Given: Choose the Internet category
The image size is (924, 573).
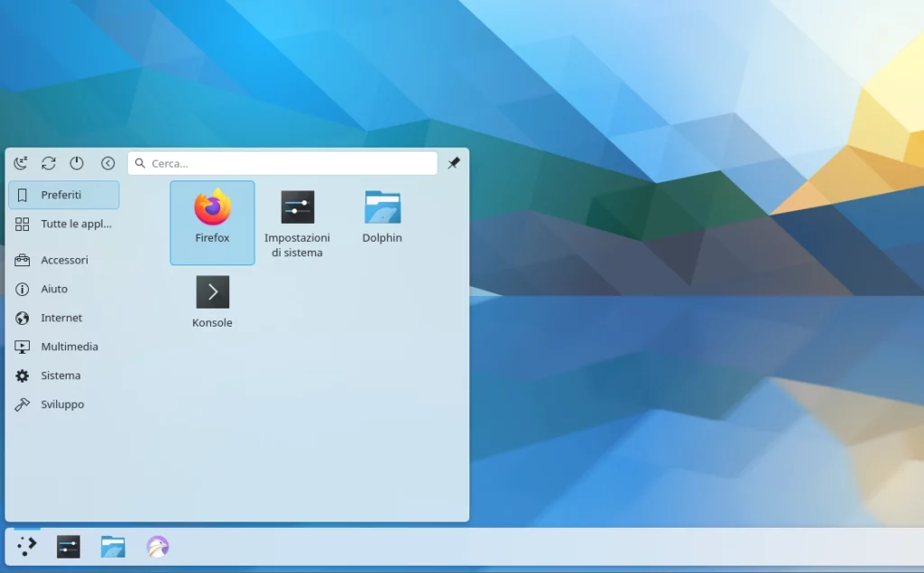Looking at the screenshot, I should tap(63, 318).
